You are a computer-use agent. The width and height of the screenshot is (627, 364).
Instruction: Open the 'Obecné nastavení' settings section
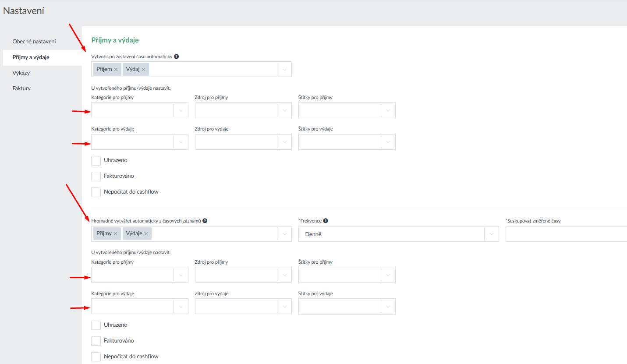pyautogui.click(x=34, y=42)
